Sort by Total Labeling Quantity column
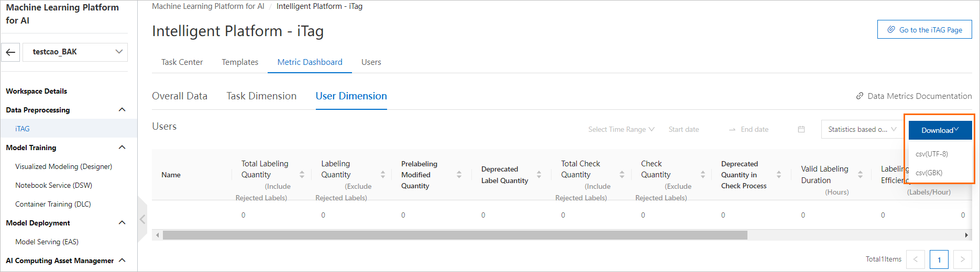This screenshot has width=980, height=272. [x=302, y=175]
